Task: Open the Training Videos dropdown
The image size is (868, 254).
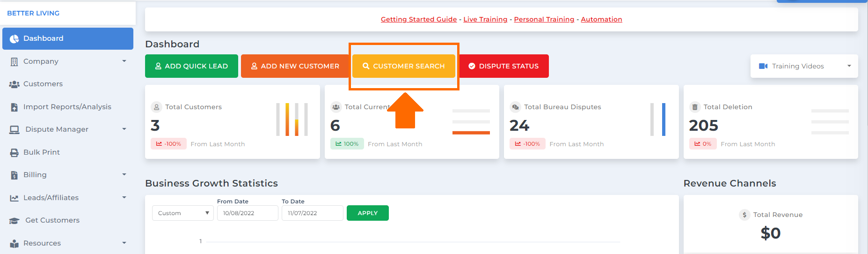Action: pyautogui.click(x=804, y=66)
